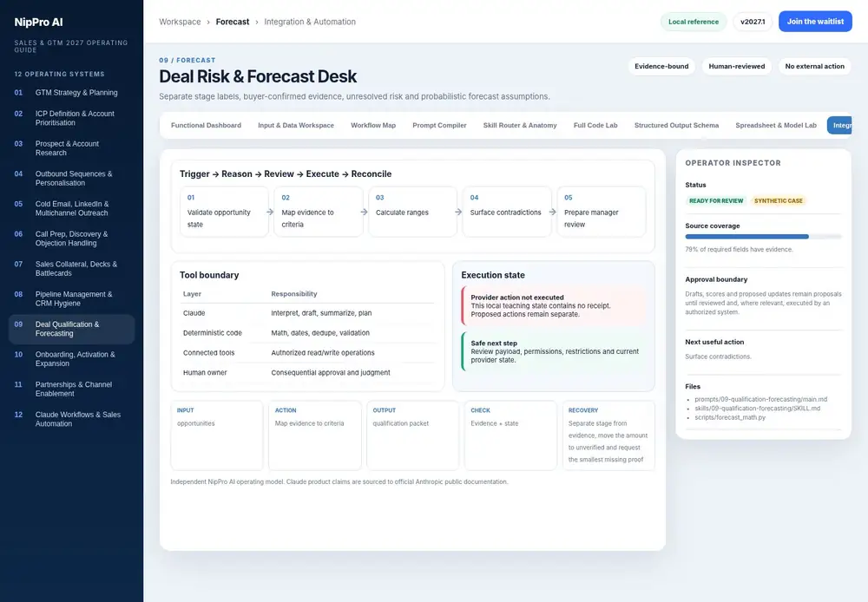Open ICP Definition & Account Prioritisation
This screenshot has height=602, width=868.
tap(71, 118)
